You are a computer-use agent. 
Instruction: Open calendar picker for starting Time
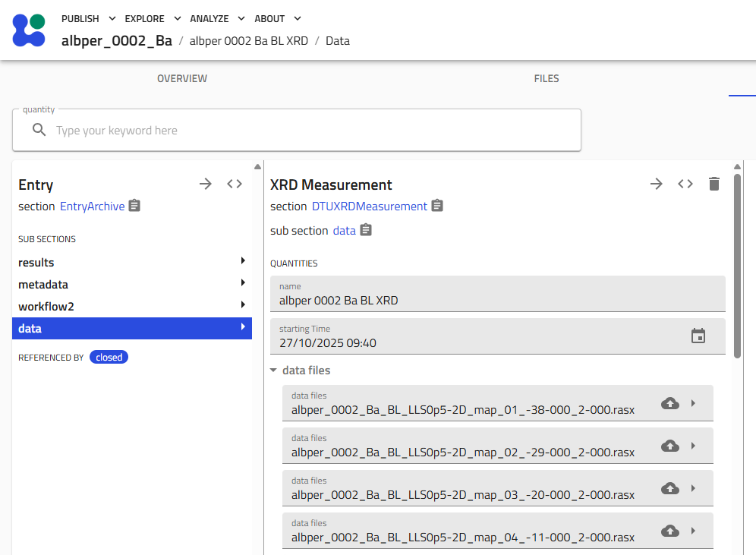698,336
